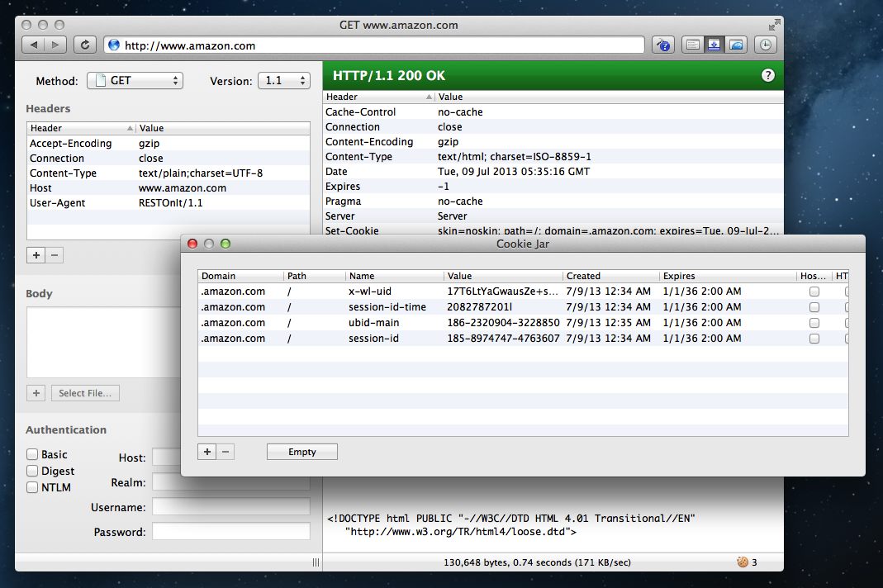Add a body part with the plus button
The height and width of the screenshot is (588, 883).
[36, 393]
